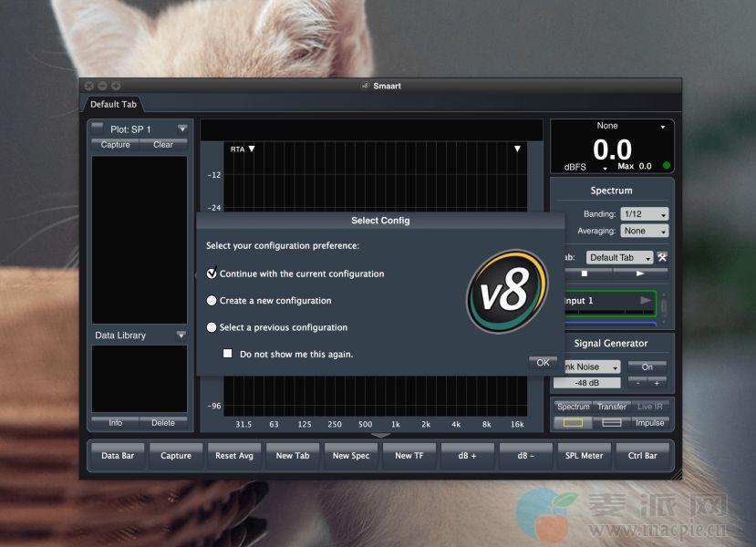Click the SPL Meter button

coord(585,456)
